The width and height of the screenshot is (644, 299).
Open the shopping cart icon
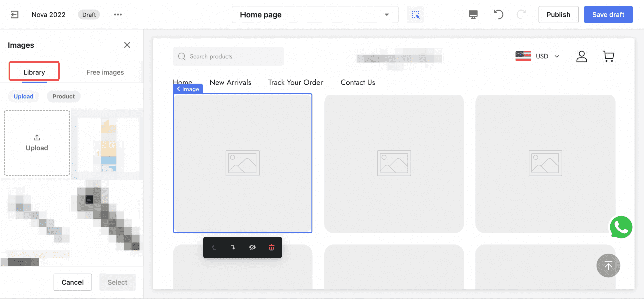(x=608, y=56)
